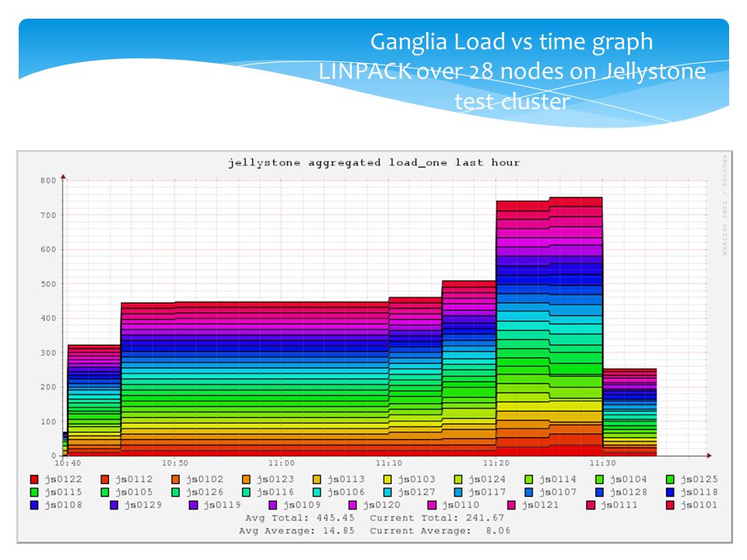Click the js0101 legend label text

(x=699, y=505)
